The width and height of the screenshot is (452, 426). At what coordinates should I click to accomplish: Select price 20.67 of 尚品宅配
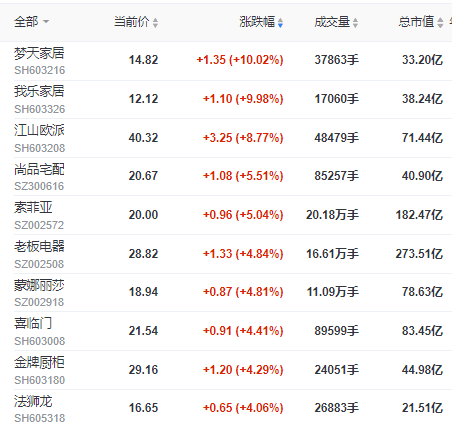click(143, 176)
